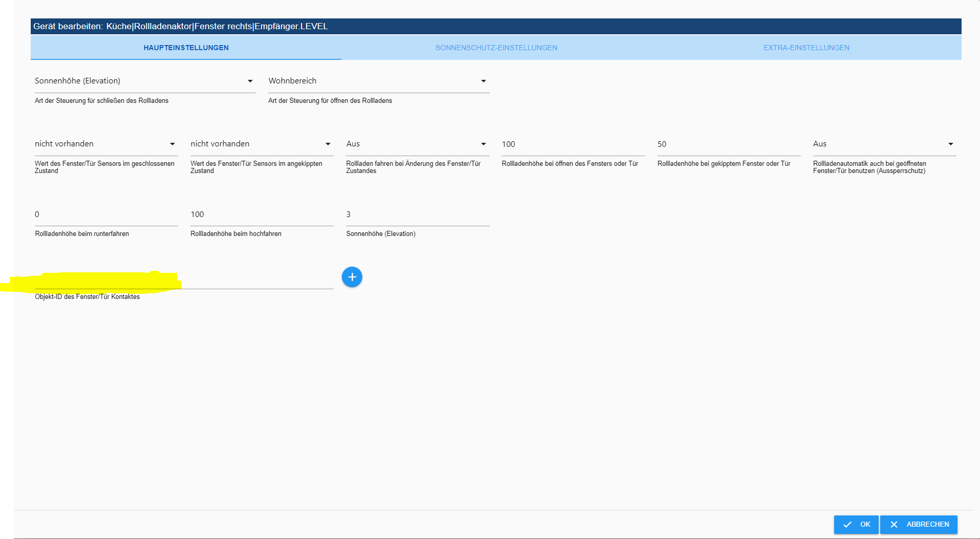Expand tilted-state (angekippten) sensor value dropdown

click(x=262, y=144)
